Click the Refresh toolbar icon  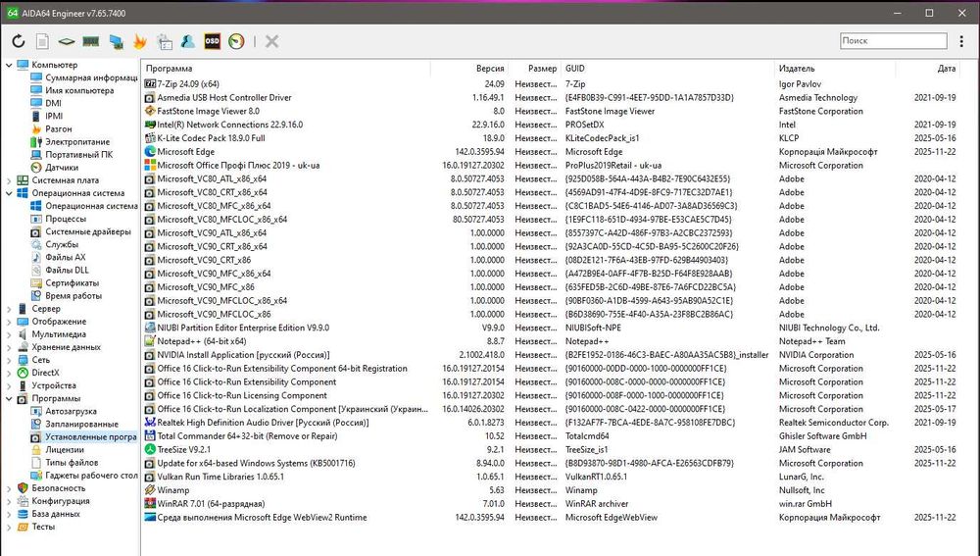(19, 41)
